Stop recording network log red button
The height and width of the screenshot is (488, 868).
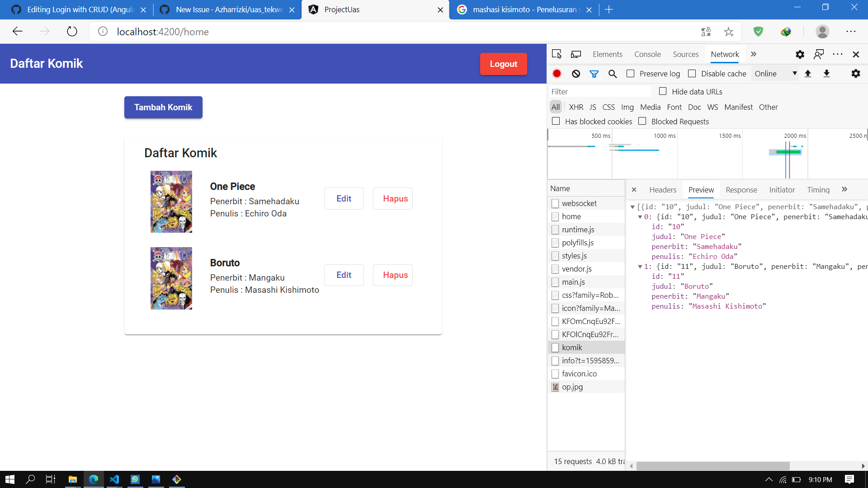click(x=557, y=74)
